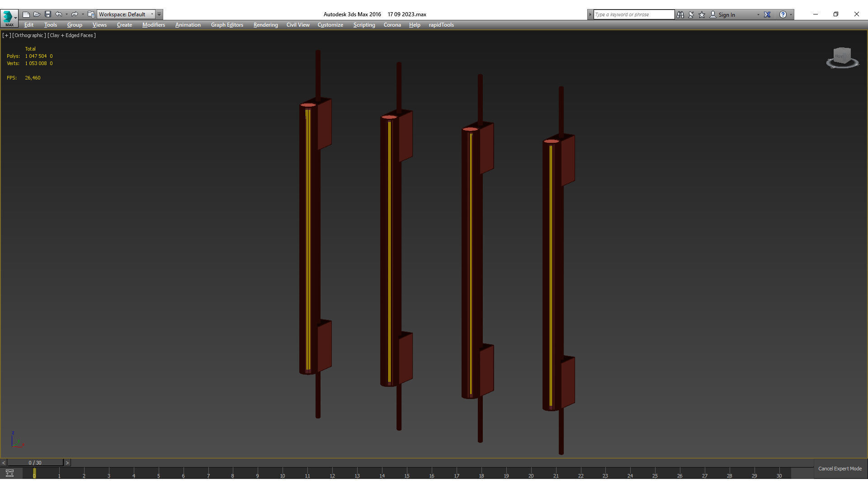Click the Open File folder icon
The image size is (868, 488).
(x=37, y=14)
